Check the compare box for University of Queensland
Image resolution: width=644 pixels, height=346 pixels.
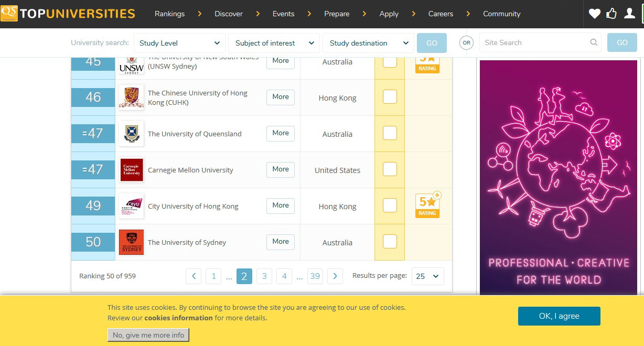click(x=390, y=133)
